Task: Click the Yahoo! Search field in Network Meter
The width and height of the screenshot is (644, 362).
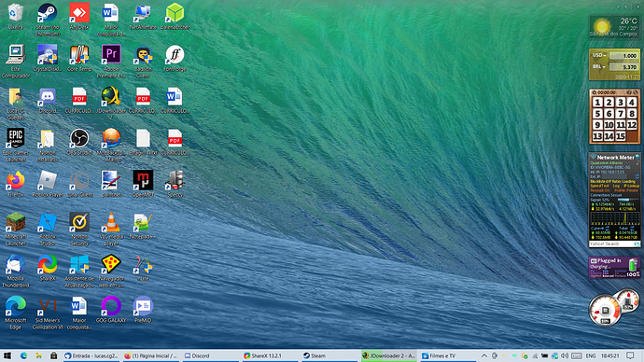Action: click(611, 244)
